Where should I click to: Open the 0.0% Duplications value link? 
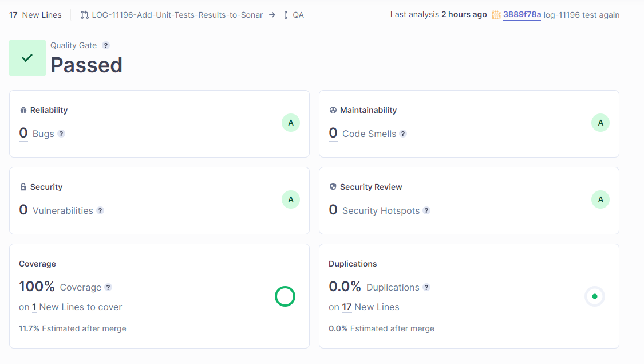345,287
